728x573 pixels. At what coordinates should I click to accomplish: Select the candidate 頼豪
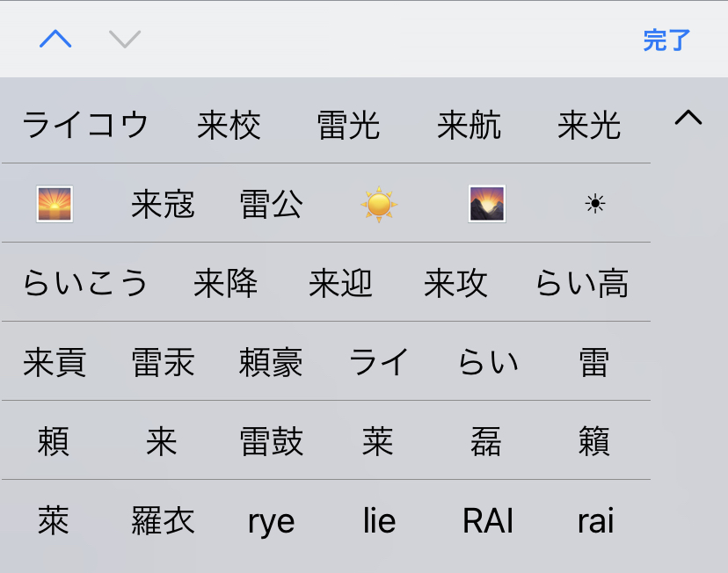271,363
